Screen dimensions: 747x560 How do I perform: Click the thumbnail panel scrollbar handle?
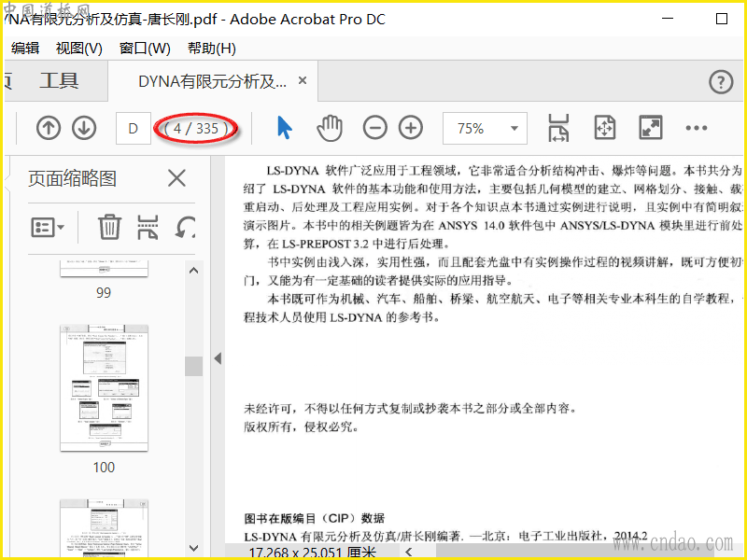point(193,366)
